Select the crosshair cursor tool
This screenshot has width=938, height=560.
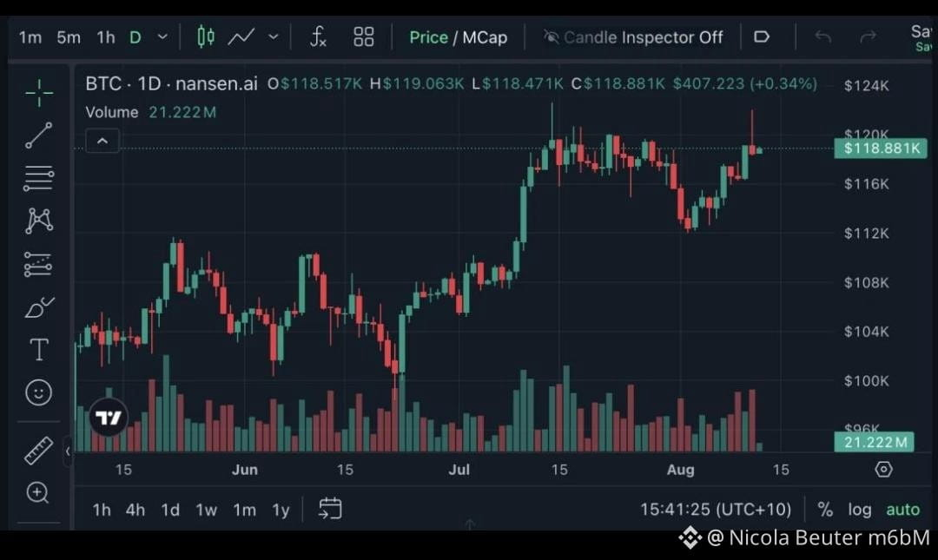(x=39, y=93)
